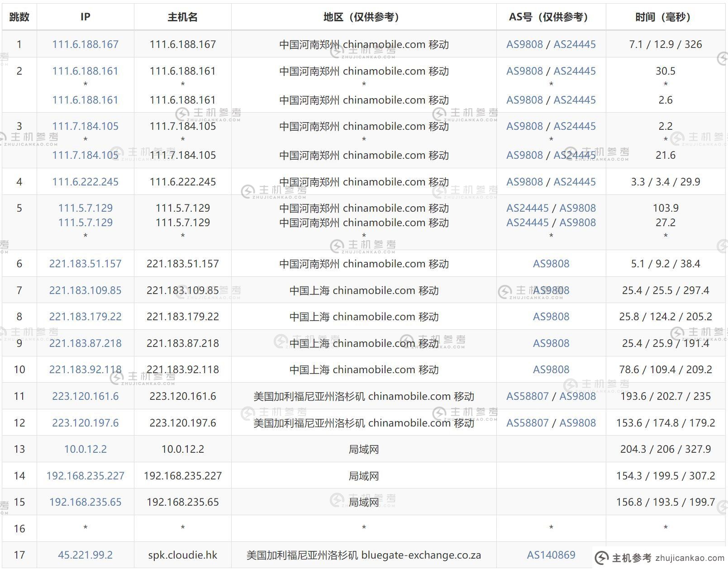Click hop number 7

coord(19,290)
